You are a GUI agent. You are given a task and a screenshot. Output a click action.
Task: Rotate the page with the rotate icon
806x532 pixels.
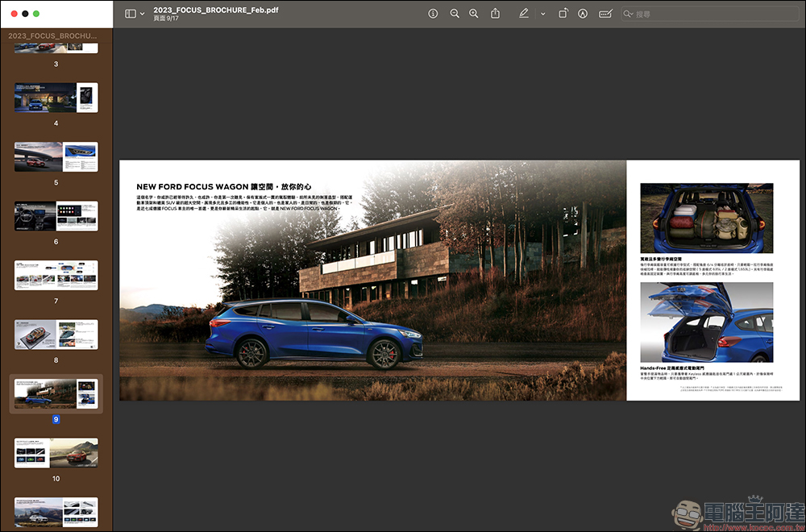pos(563,14)
